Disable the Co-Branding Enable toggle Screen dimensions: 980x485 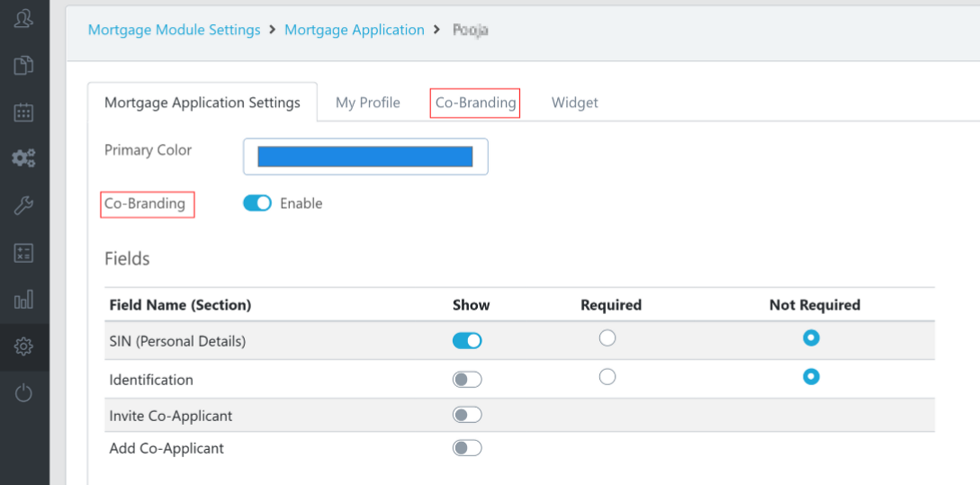[x=257, y=203]
